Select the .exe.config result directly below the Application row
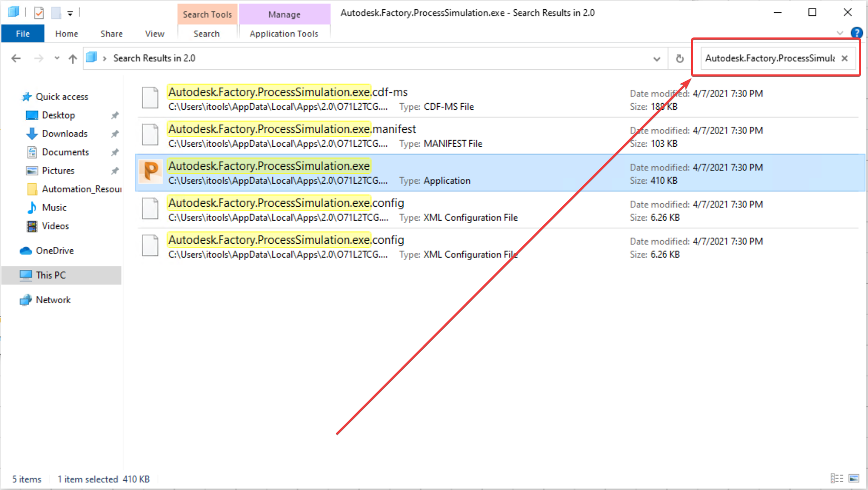The image size is (868, 490). point(500,210)
